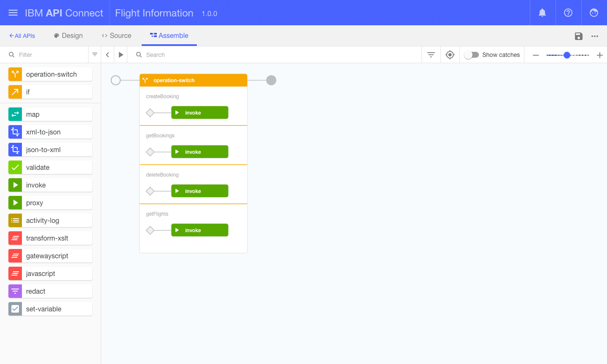Click the zoom slider handle
Screen dimensions: 607x364
click(x=567, y=55)
